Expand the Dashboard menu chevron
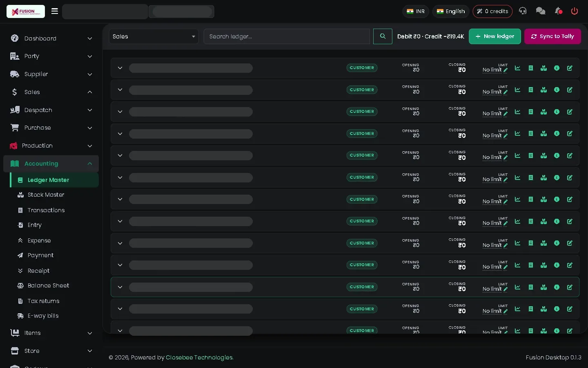 tap(90, 38)
